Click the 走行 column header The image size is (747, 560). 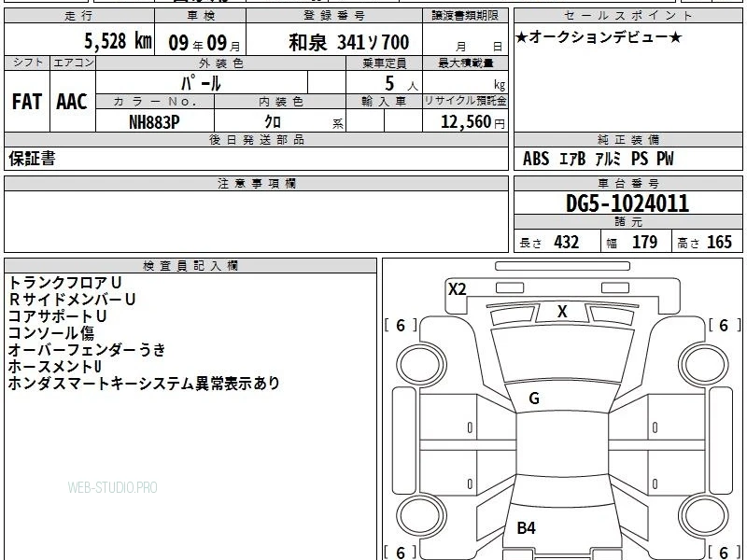(x=79, y=16)
